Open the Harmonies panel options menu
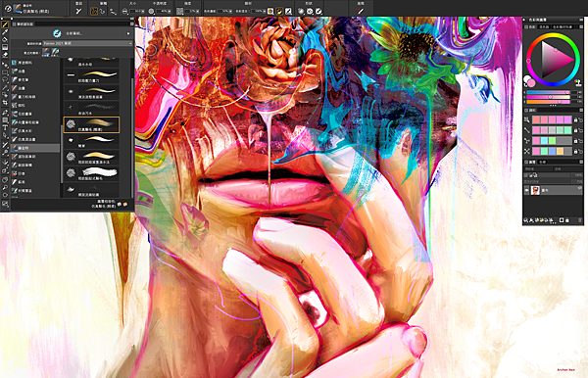The image size is (588, 378). pyautogui.click(x=581, y=110)
